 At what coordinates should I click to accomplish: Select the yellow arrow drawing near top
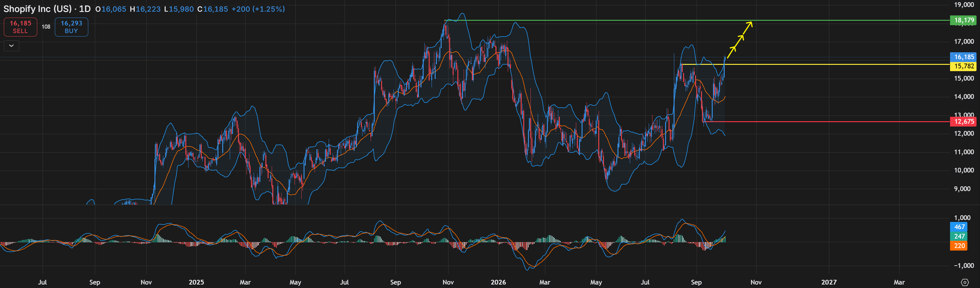click(739, 40)
